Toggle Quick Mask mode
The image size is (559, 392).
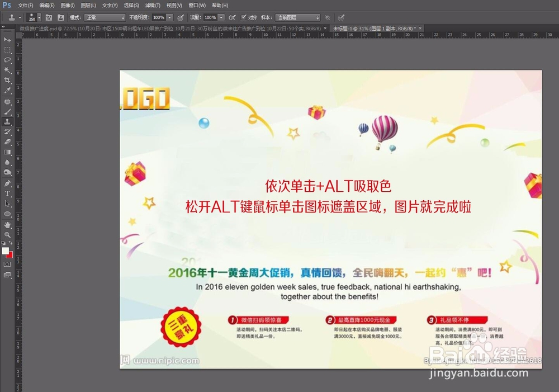point(7,265)
